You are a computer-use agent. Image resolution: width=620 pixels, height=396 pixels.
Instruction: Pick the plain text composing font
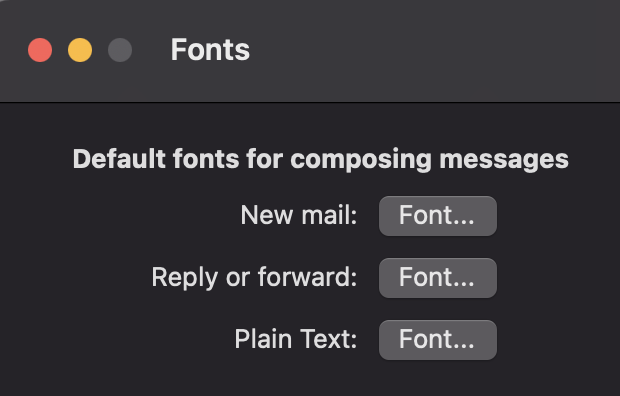point(438,340)
